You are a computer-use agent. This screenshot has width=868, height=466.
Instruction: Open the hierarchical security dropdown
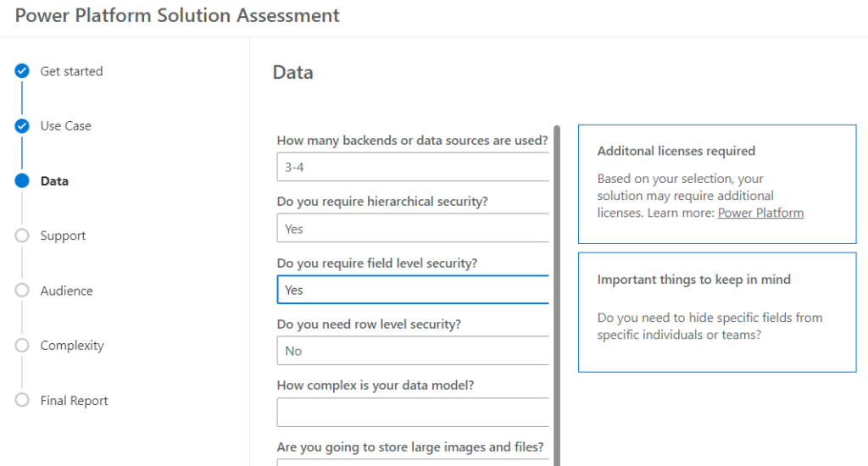(x=413, y=228)
